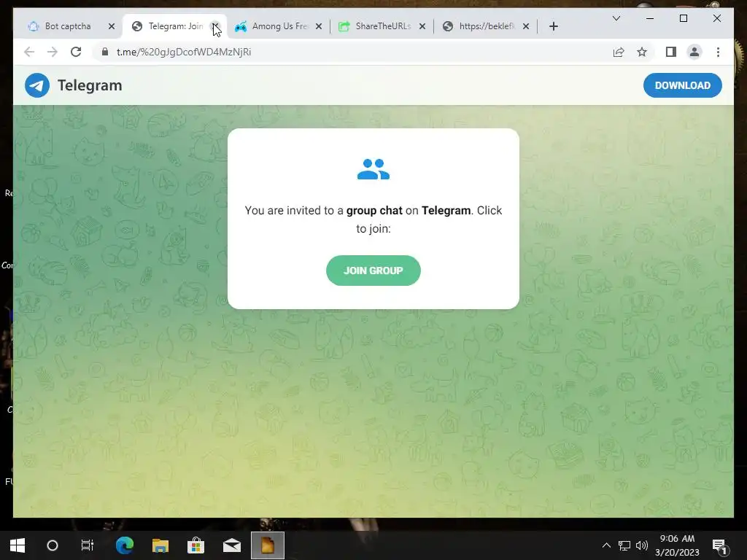Click the blue DOWNLOAD button
Image resolution: width=747 pixels, height=560 pixels.
682,85
